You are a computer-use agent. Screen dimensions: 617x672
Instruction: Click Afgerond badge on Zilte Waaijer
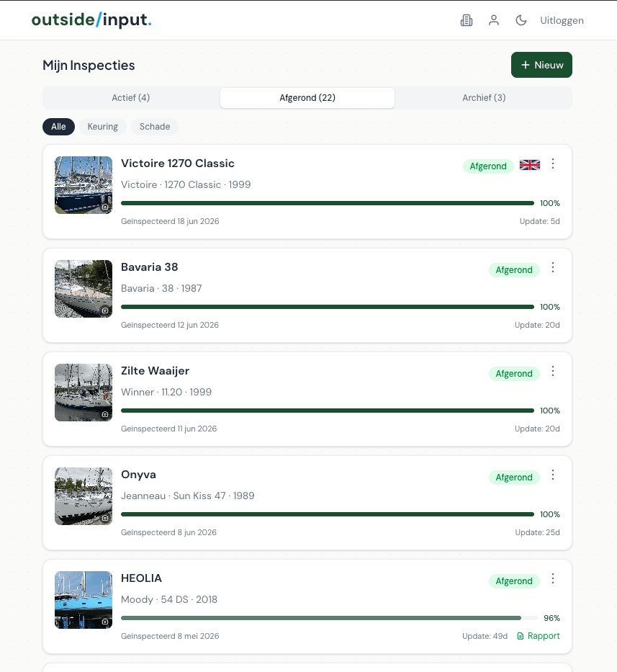click(x=514, y=374)
